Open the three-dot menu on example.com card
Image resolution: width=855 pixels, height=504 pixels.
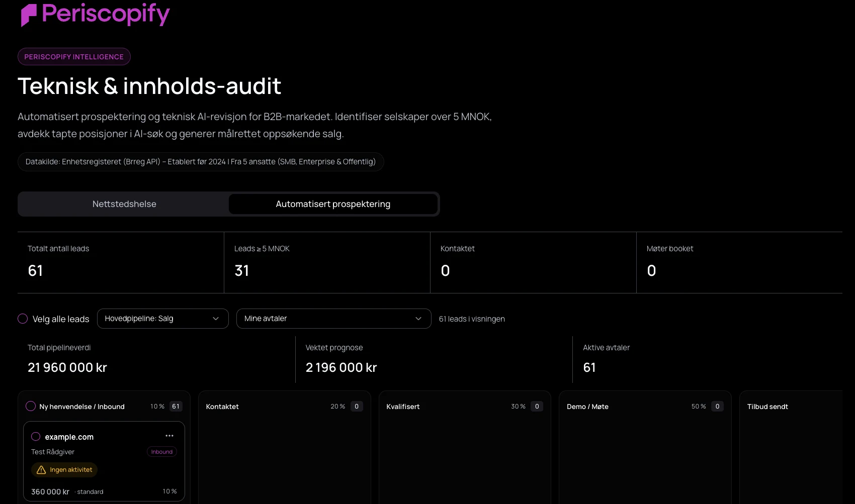tap(169, 436)
